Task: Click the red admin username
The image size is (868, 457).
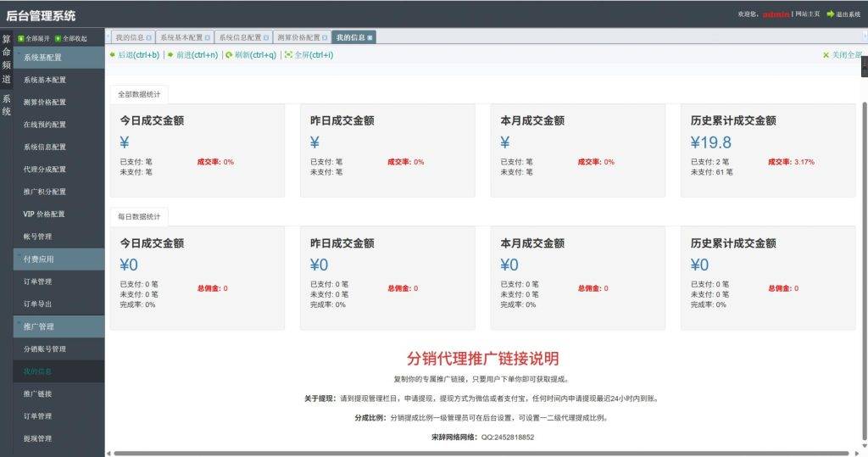Action: [x=776, y=14]
